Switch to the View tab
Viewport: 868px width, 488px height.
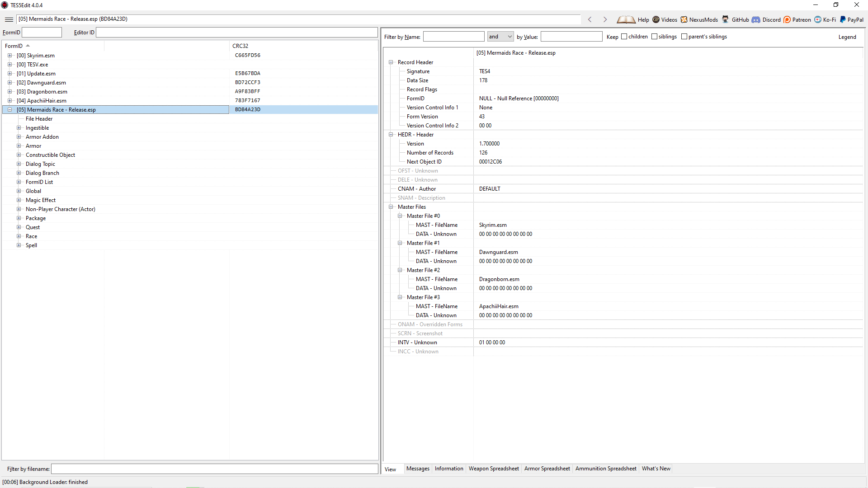[x=391, y=469]
